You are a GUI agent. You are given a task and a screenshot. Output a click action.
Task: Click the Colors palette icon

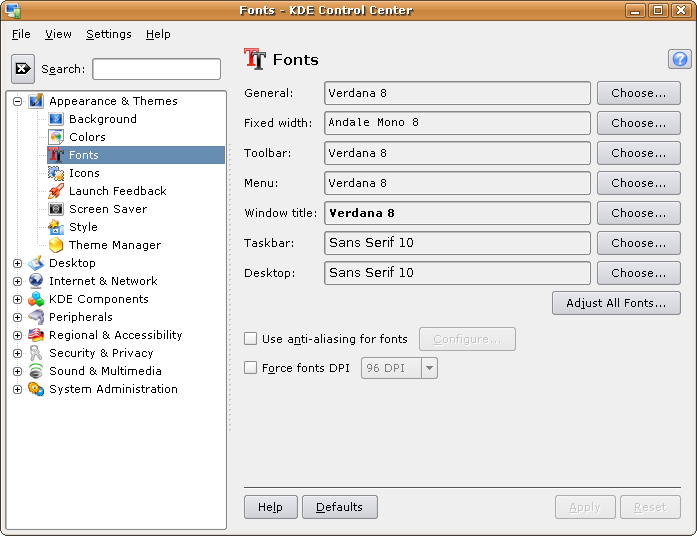56,137
